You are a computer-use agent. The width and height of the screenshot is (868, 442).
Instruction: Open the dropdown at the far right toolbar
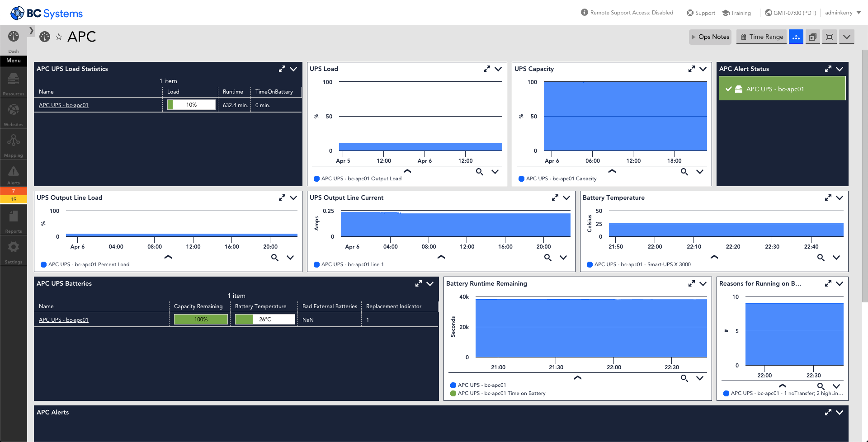pyautogui.click(x=847, y=37)
